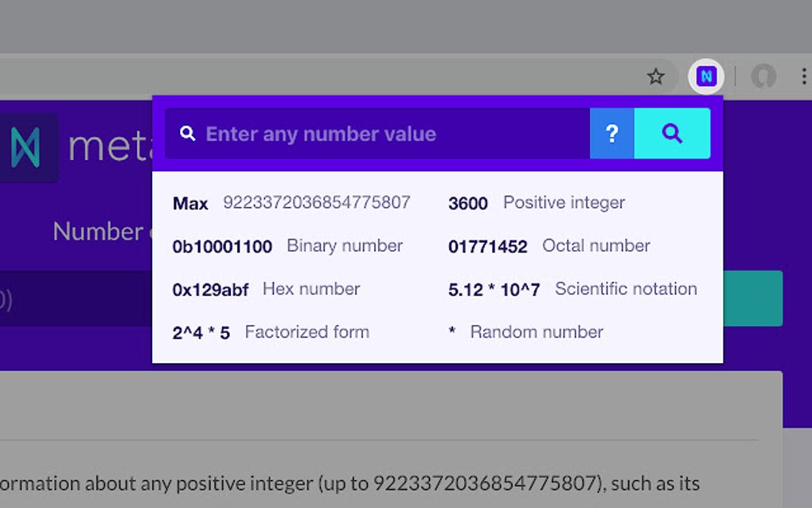
Task: Select the 0x129abf hex number example
Action: coord(210,289)
